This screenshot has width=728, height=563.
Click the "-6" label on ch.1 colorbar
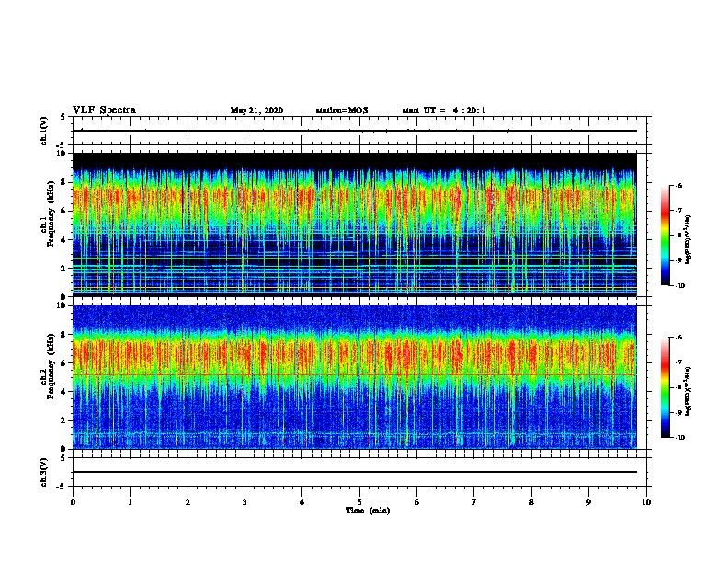pyautogui.click(x=678, y=186)
